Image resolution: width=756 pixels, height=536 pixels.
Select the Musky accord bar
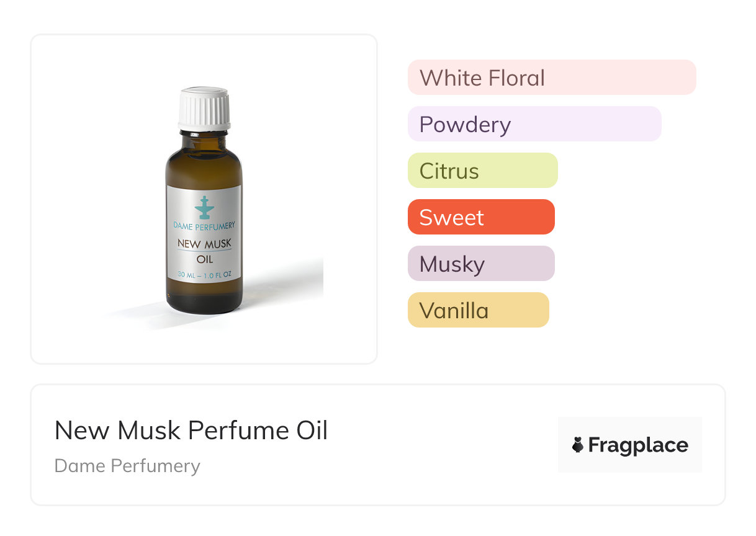481,264
